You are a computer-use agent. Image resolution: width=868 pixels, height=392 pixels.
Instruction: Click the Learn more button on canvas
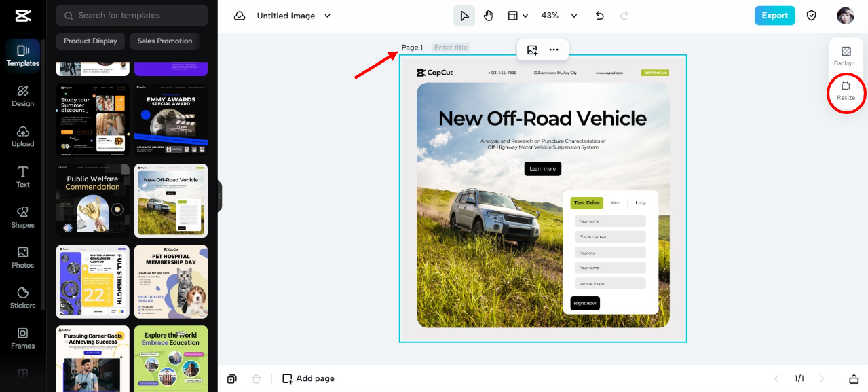click(543, 168)
